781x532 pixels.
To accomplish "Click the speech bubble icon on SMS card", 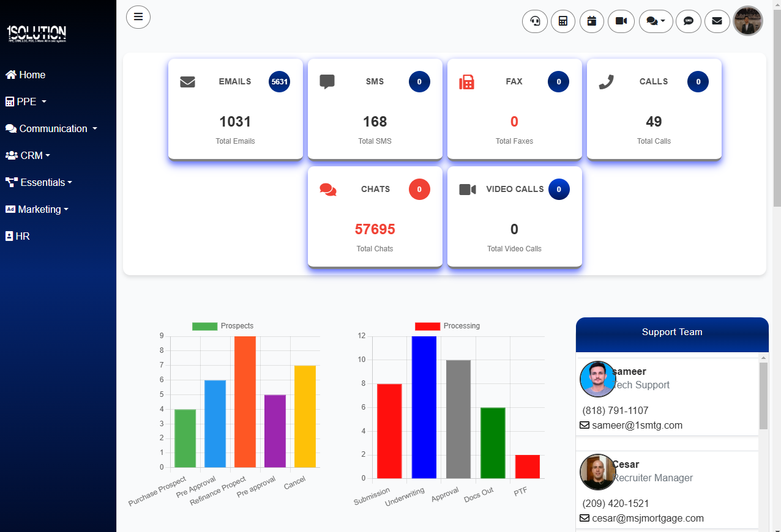I will [327, 82].
